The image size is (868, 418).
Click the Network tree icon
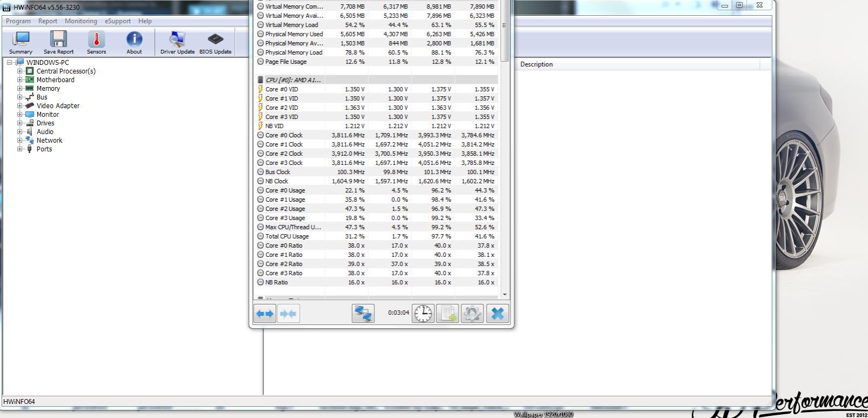click(x=30, y=140)
